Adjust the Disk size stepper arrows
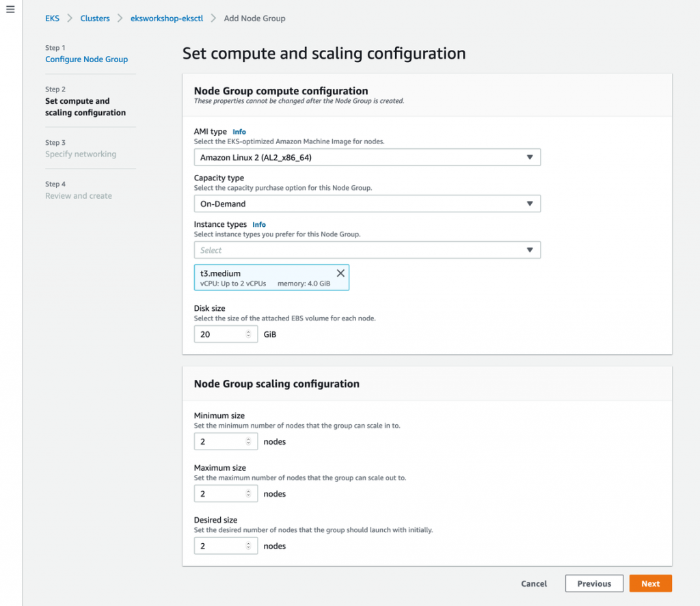Screen dimensions: 700x606 point(249,334)
